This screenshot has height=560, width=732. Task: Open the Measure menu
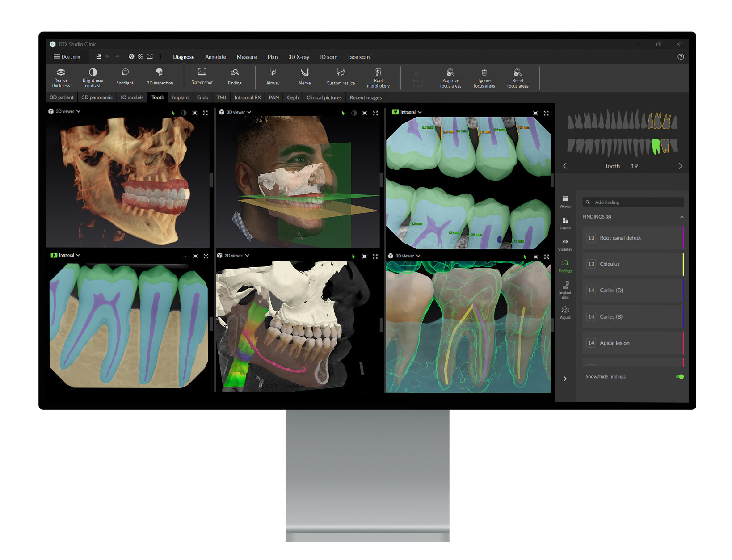(246, 57)
